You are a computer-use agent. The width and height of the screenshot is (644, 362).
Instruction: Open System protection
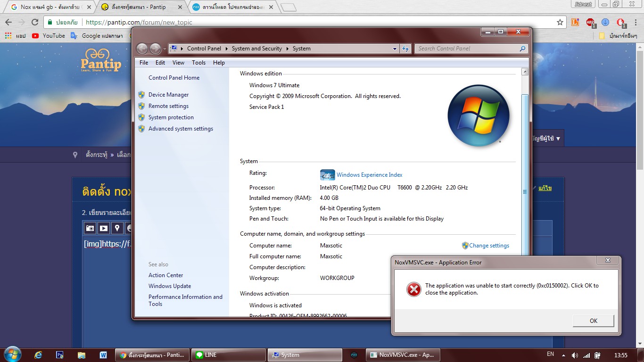pos(171,117)
